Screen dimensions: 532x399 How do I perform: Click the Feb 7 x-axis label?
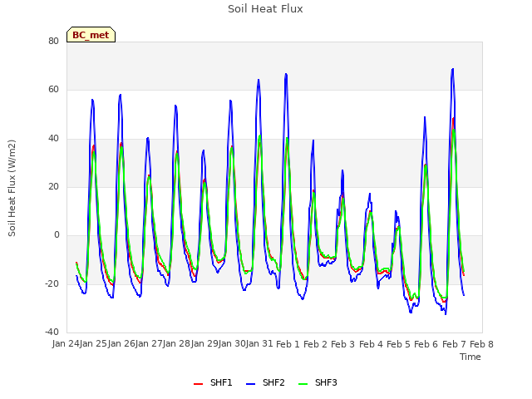[454, 344]
